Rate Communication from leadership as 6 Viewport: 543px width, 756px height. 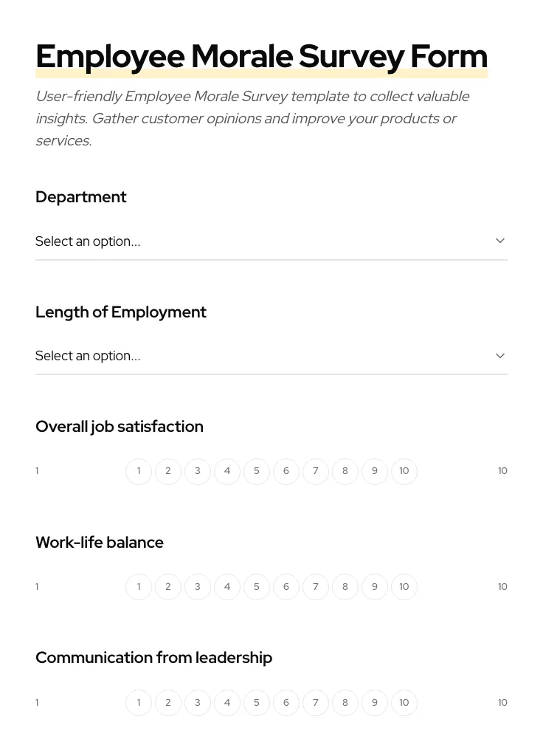pos(286,703)
